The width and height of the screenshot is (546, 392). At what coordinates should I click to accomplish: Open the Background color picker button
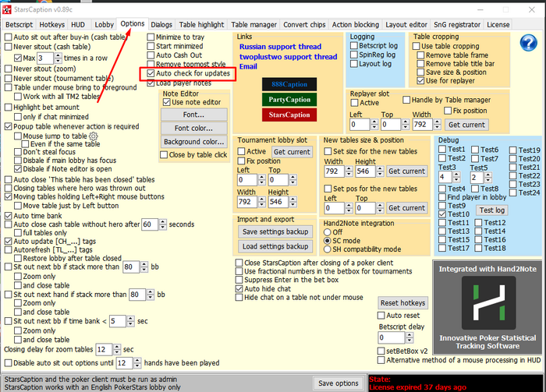pyautogui.click(x=193, y=142)
